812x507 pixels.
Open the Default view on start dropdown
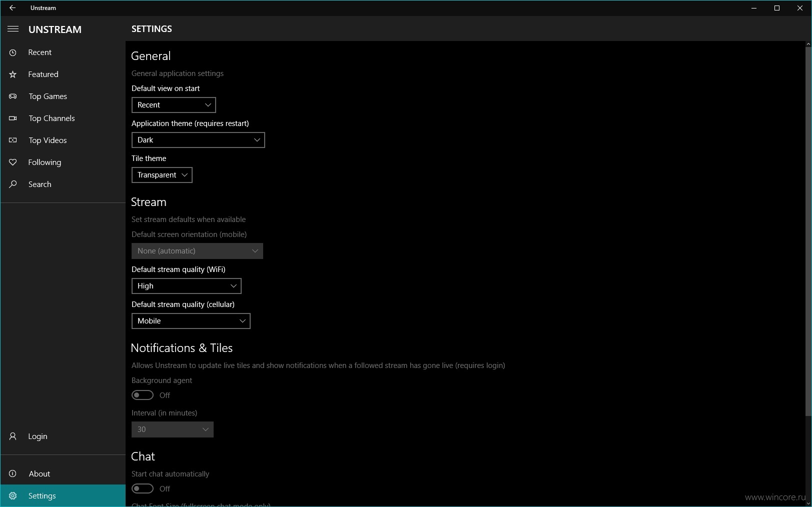pyautogui.click(x=174, y=105)
